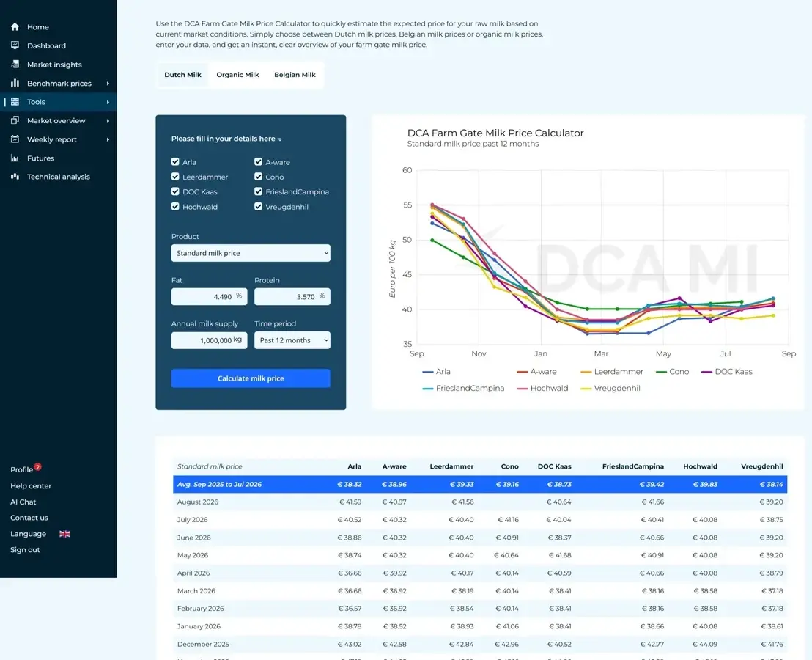Toggle Vreugdenhil series in chart legend
This screenshot has height=660, width=812.
point(610,388)
